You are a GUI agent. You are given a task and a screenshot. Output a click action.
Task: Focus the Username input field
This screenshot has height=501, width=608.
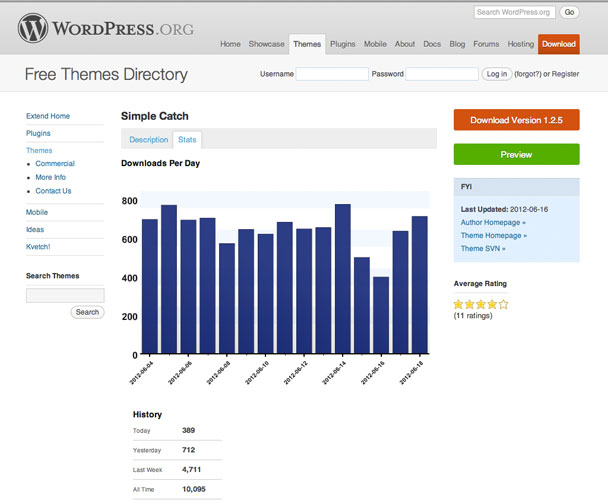[x=332, y=74]
